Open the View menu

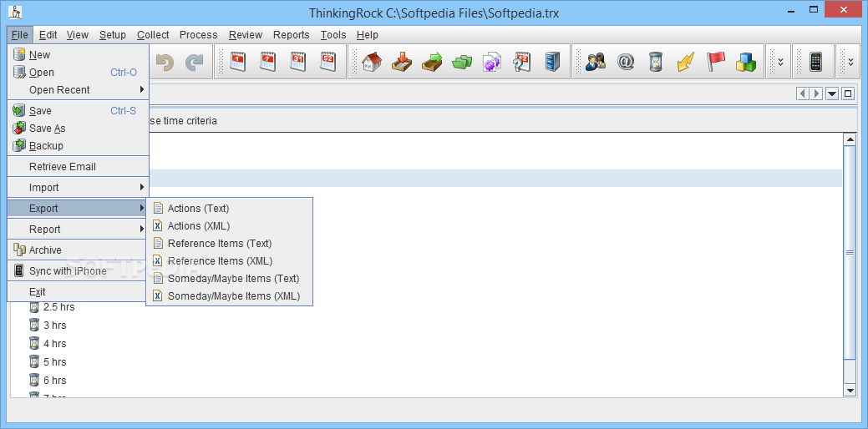click(78, 35)
